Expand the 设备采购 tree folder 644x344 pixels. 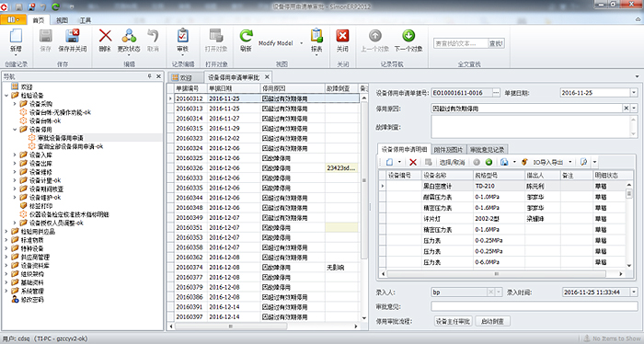pyautogui.click(x=15, y=104)
